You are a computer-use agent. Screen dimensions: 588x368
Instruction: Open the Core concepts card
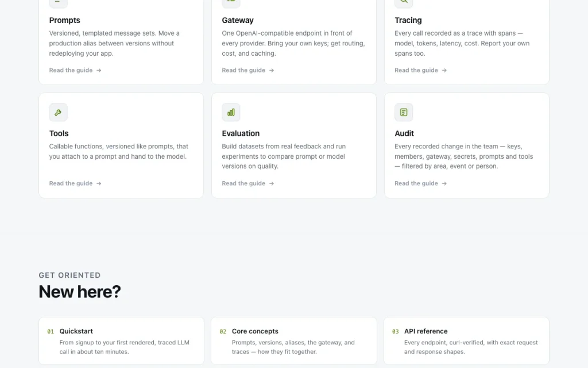pos(293,341)
